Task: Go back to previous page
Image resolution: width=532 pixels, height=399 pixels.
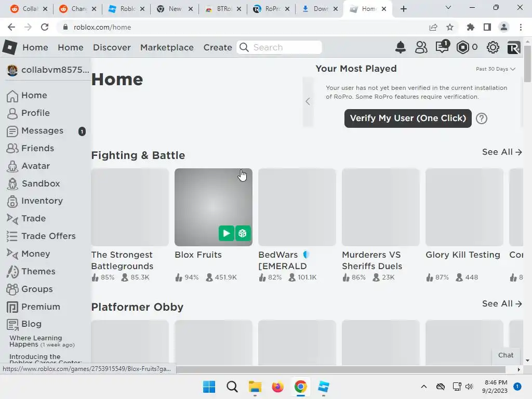Action: click(x=11, y=27)
